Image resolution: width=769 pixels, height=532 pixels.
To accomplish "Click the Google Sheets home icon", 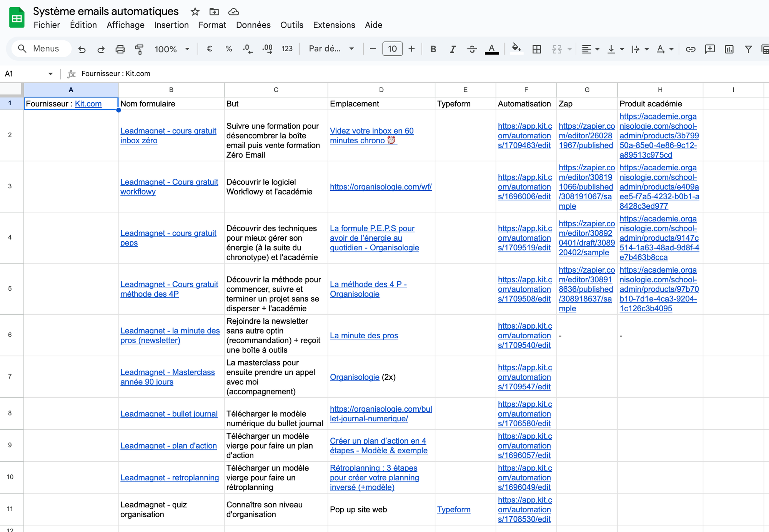I will pos(17,18).
